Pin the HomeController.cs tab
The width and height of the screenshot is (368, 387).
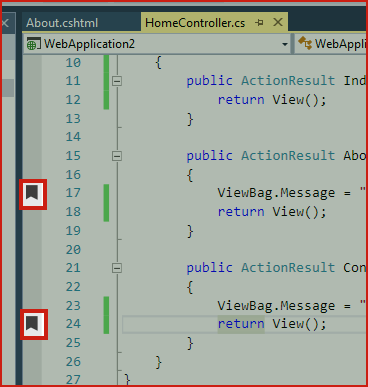click(x=259, y=23)
